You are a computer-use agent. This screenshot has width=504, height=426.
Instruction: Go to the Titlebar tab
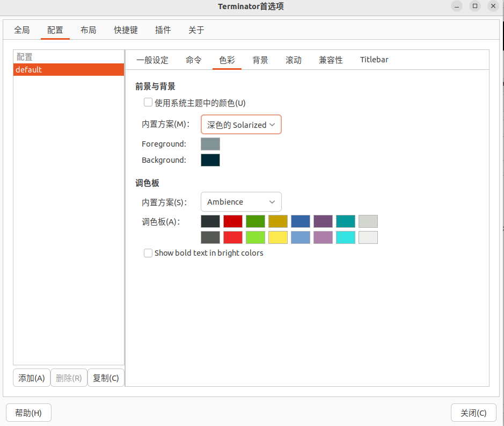(x=374, y=60)
